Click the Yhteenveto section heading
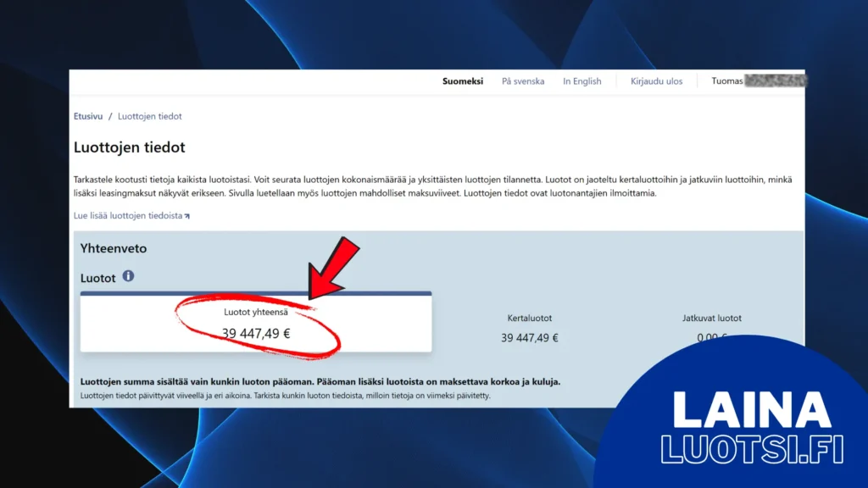The height and width of the screenshot is (488, 868). click(x=113, y=249)
